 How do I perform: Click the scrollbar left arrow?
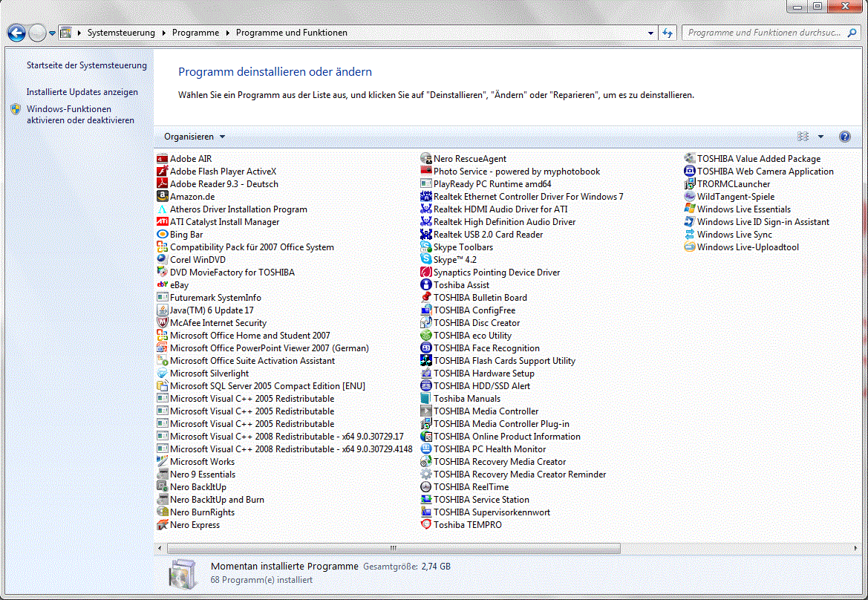160,549
